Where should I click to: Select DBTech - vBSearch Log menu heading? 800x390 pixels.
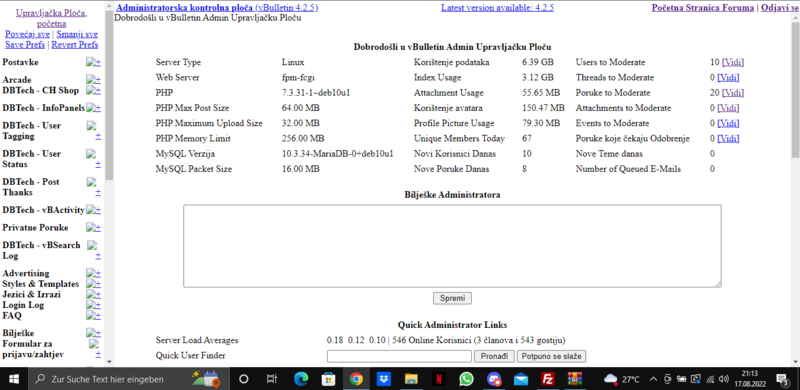41,250
